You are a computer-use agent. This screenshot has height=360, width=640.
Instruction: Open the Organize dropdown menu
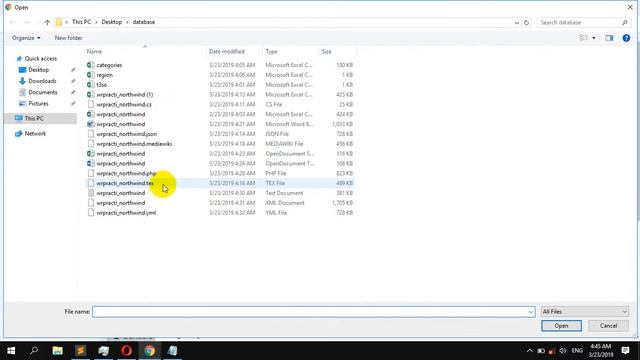(26, 38)
